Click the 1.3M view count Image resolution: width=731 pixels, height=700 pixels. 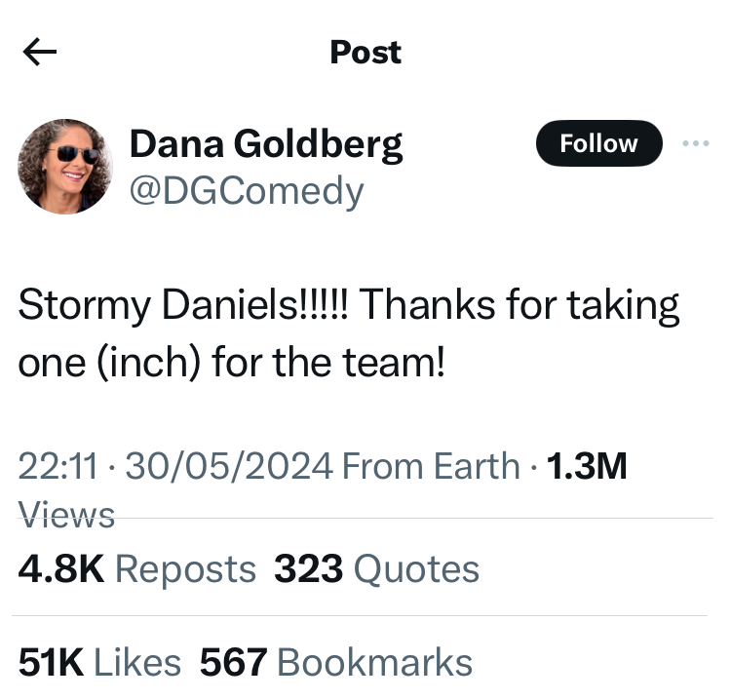pos(587,467)
